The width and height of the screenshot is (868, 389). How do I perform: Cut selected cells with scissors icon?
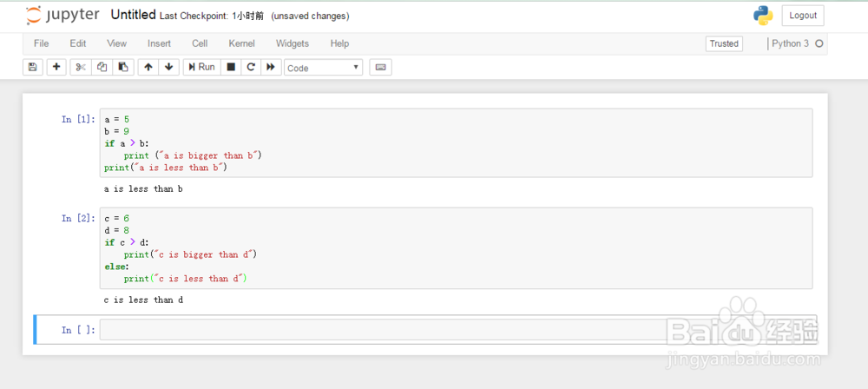(81, 67)
